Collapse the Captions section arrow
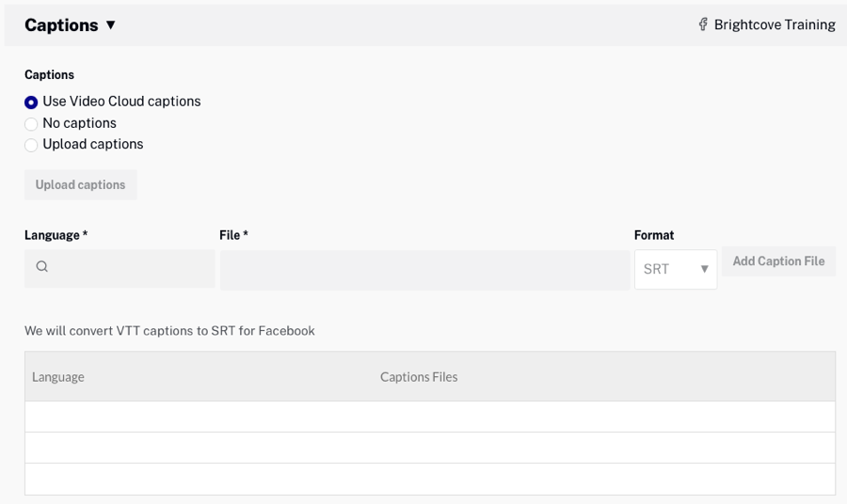 tap(111, 25)
